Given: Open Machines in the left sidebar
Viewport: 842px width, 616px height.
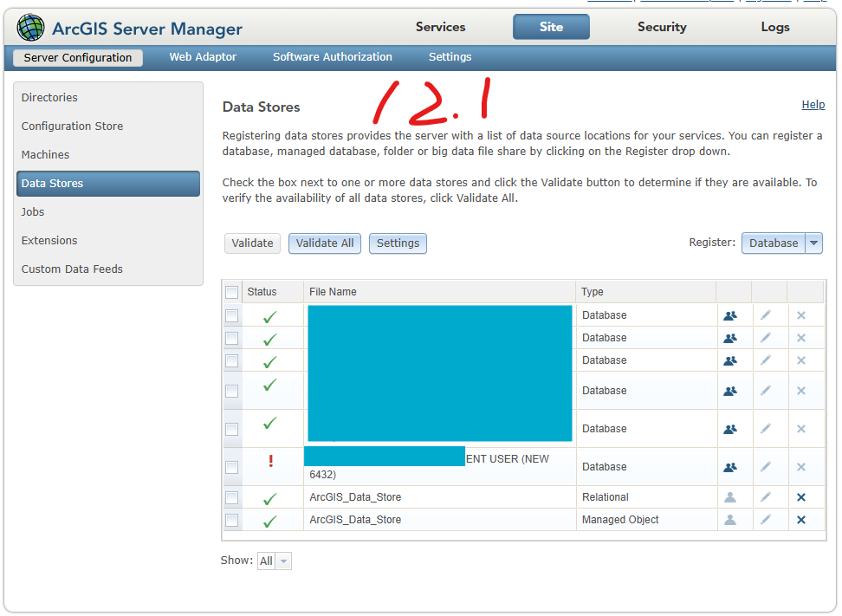Looking at the screenshot, I should tap(45, 155).
